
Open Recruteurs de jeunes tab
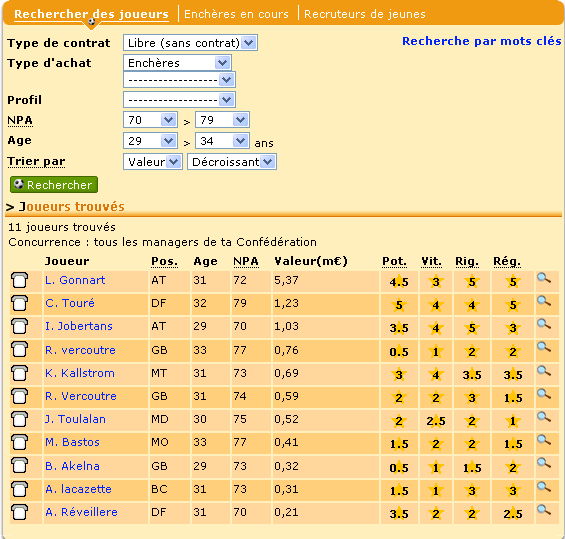pyautogui.click(x=365, y=14)
